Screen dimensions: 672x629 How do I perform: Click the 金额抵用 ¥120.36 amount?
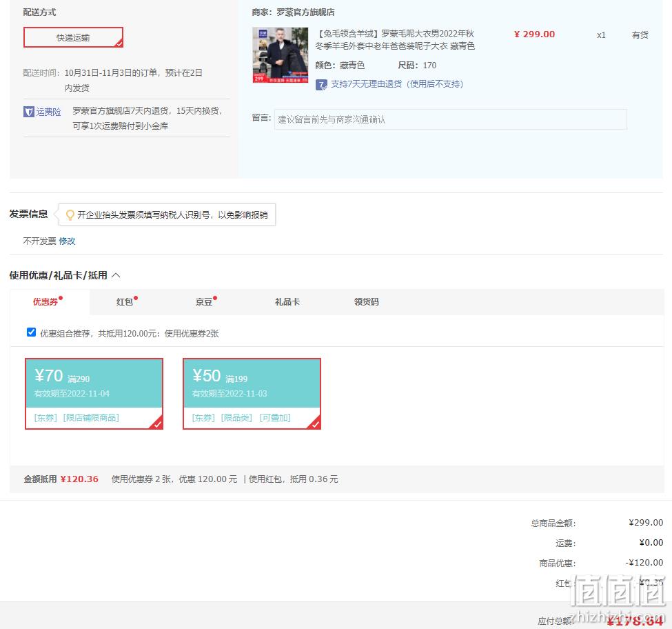[x=79, y=479]
